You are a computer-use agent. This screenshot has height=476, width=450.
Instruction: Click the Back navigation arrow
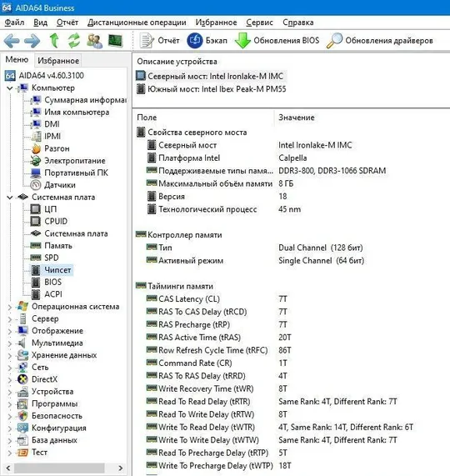(x=12, y=41)
